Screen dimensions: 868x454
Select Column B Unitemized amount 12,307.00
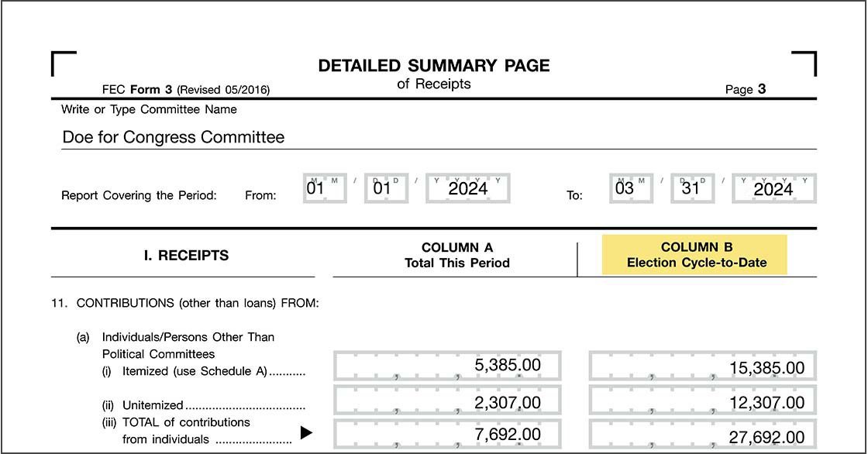[702, 402]
